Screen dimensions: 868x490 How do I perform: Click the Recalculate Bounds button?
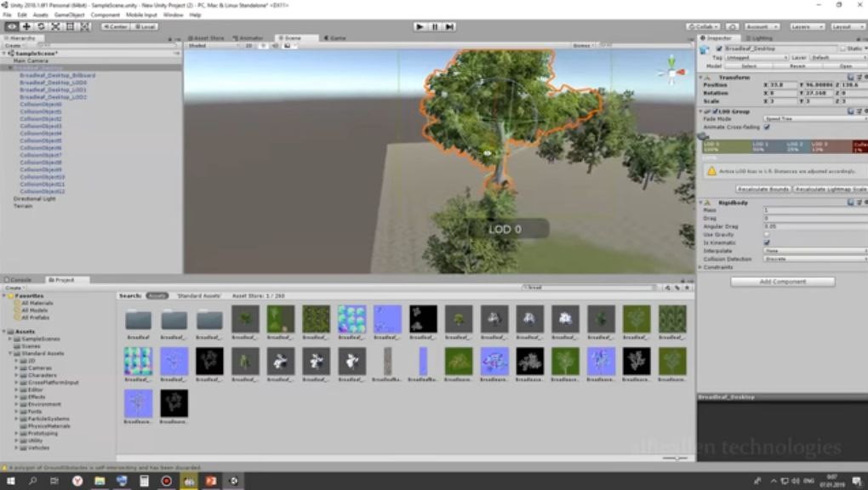pyautogui.click(x=763, y=189)
